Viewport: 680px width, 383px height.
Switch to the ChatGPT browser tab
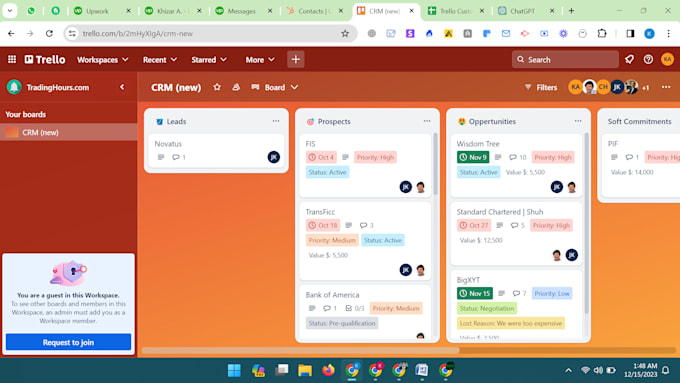[x=527, y=11]
